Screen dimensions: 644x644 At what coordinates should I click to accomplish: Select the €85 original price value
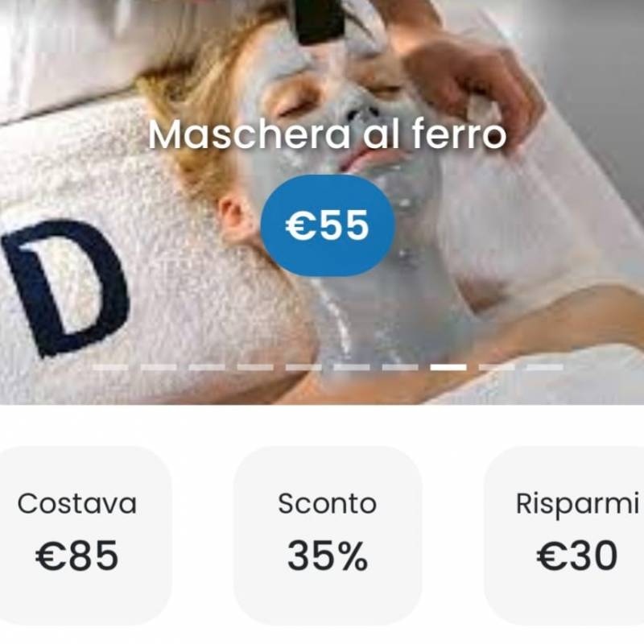[77, 555]
